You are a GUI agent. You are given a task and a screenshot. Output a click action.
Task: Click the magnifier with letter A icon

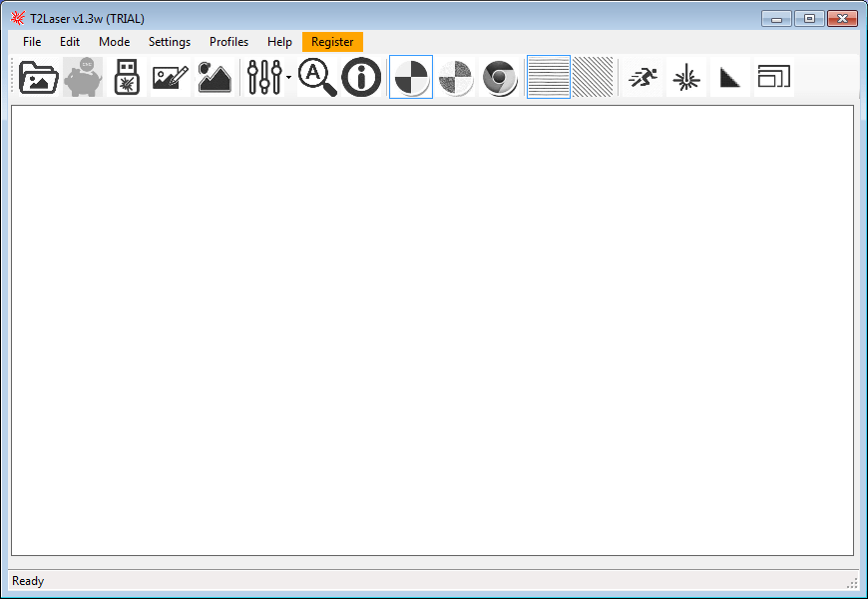[317, 77]
